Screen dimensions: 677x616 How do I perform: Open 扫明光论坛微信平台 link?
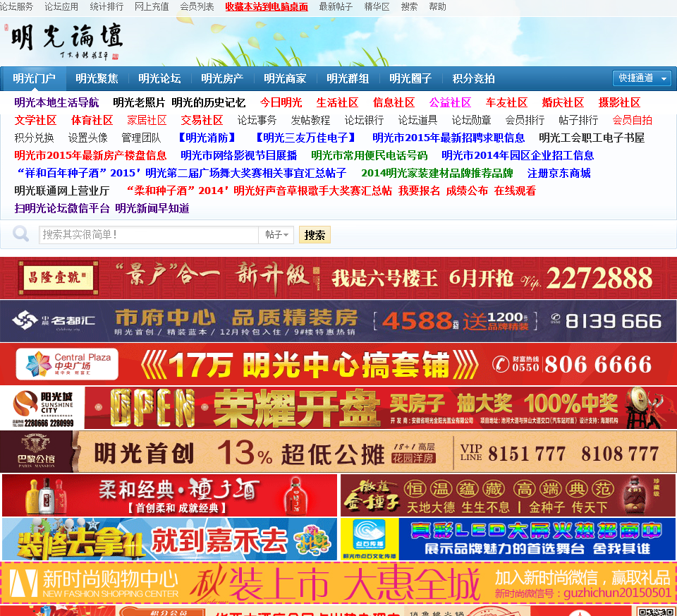pyautogui.click(x=62, y=209)
